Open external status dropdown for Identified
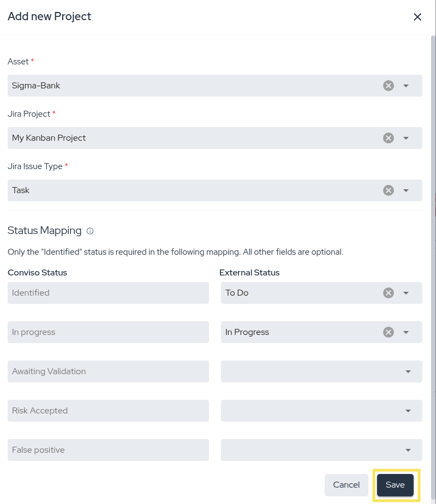The width and height of the screenshot is (436, 504). click(406, 293)
